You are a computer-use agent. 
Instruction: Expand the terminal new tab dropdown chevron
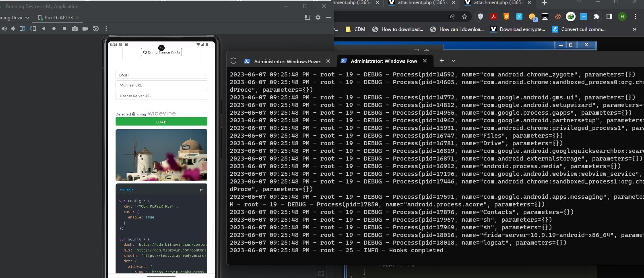pos(454,61)
